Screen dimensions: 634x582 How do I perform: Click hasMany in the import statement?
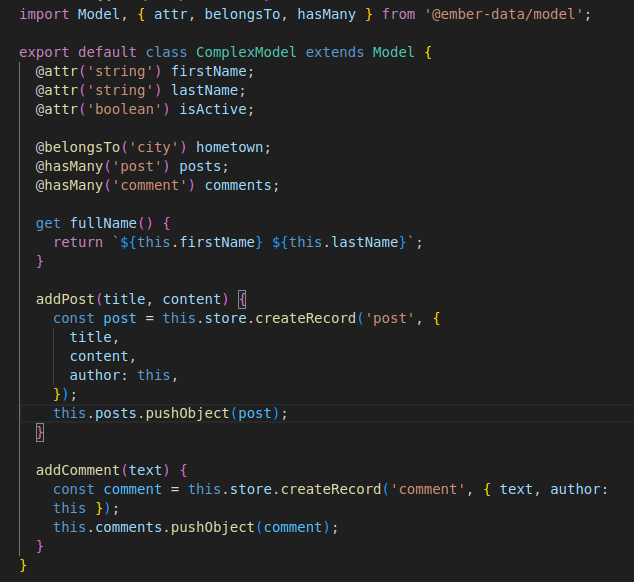pos(326,15)
